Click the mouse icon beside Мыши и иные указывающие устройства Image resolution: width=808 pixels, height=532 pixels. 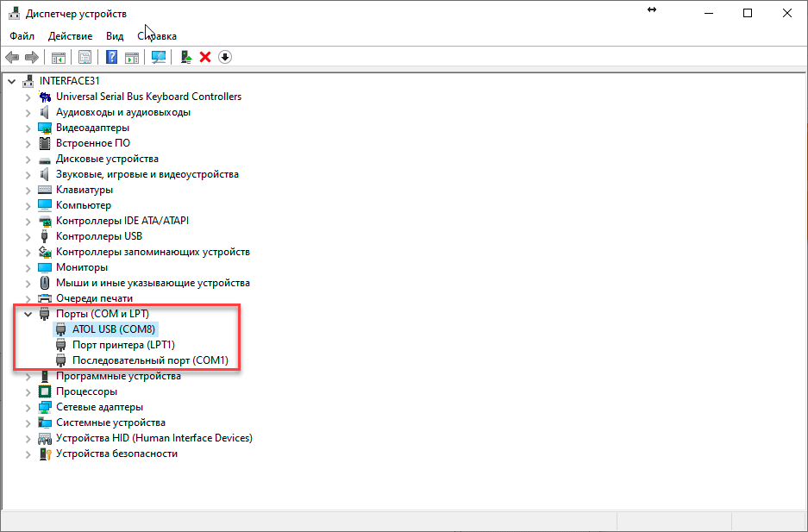coord(46,284)
